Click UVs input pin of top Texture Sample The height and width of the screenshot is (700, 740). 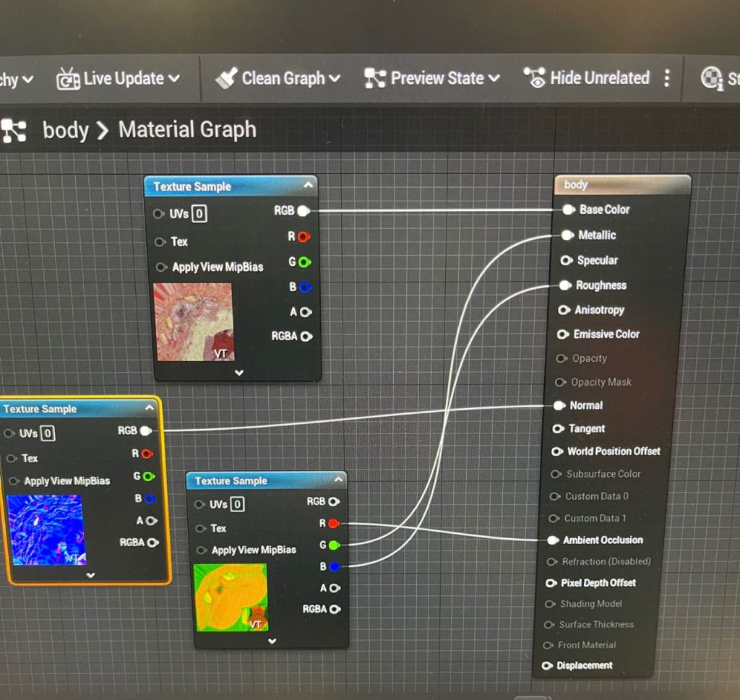point(158,214)
